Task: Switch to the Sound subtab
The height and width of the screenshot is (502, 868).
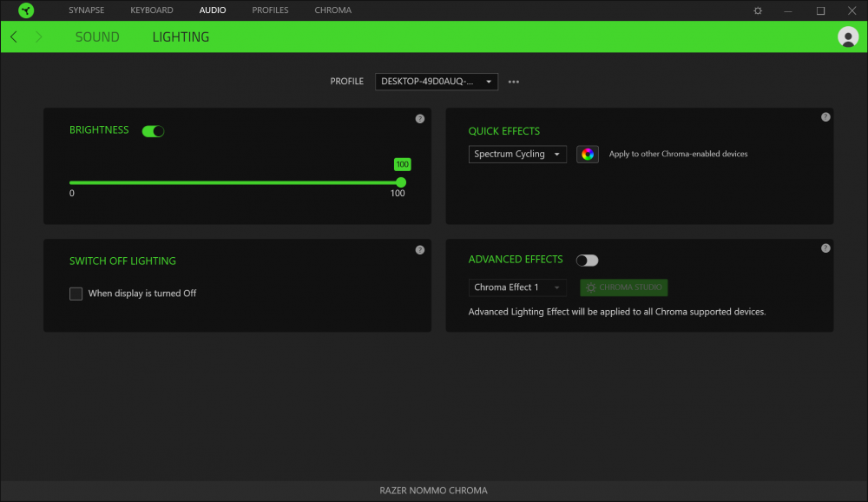Action: (97, 37)
